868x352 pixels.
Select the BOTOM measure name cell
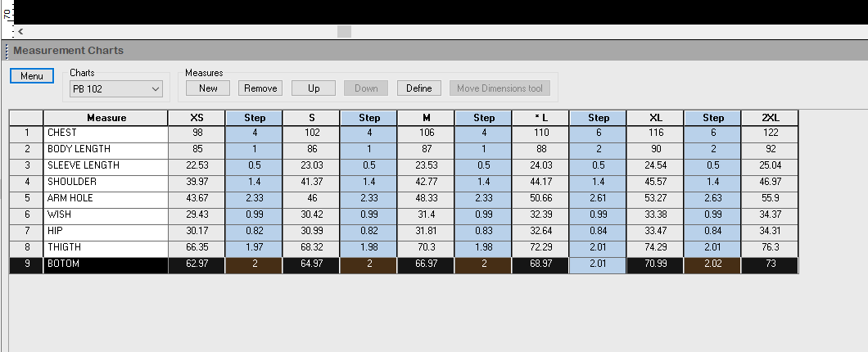coord(105,265)
